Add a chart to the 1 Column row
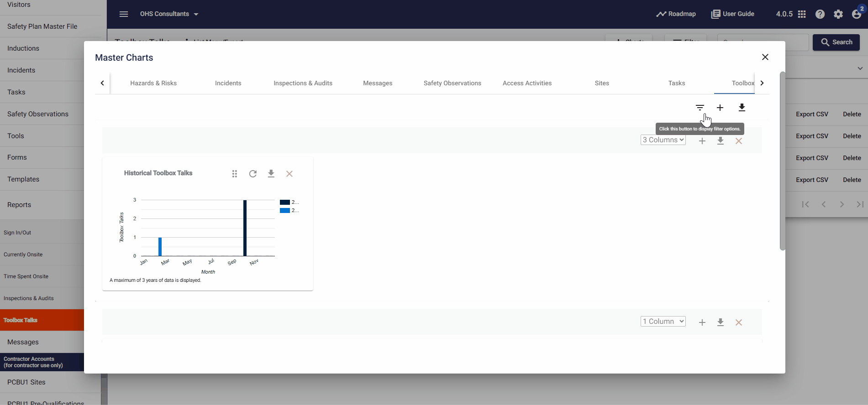 (702, 322)
